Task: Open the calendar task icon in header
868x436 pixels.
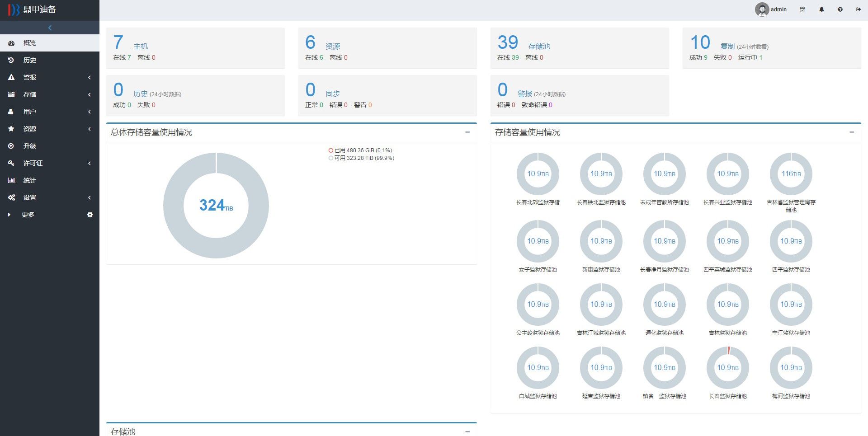Action: (x=802, y=9)
